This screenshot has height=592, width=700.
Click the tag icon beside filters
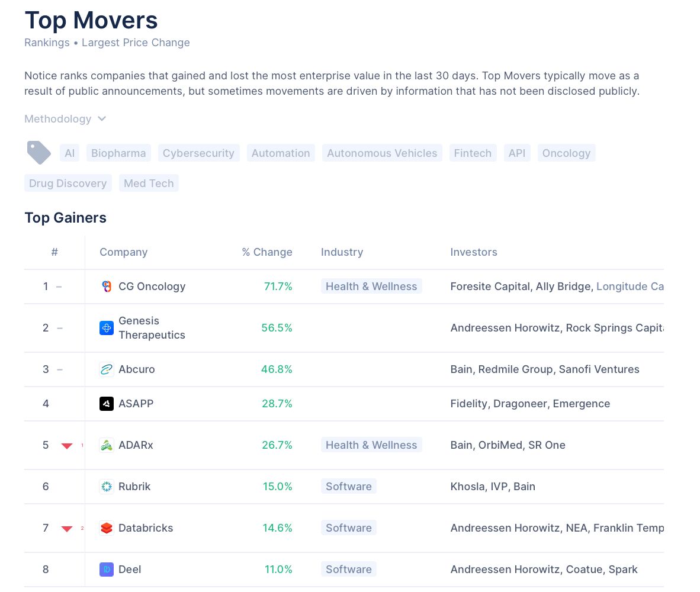tap(39, 153)
